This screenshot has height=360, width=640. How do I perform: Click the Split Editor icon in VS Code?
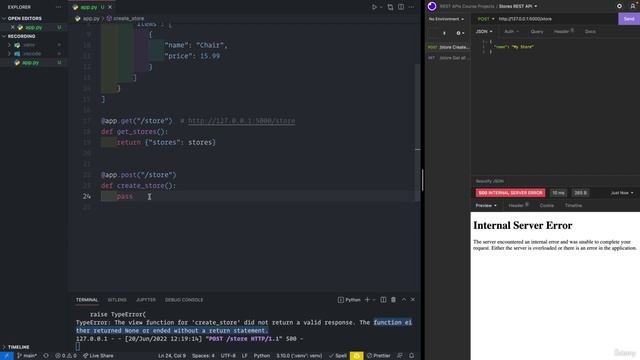click(x=401, y=7)
